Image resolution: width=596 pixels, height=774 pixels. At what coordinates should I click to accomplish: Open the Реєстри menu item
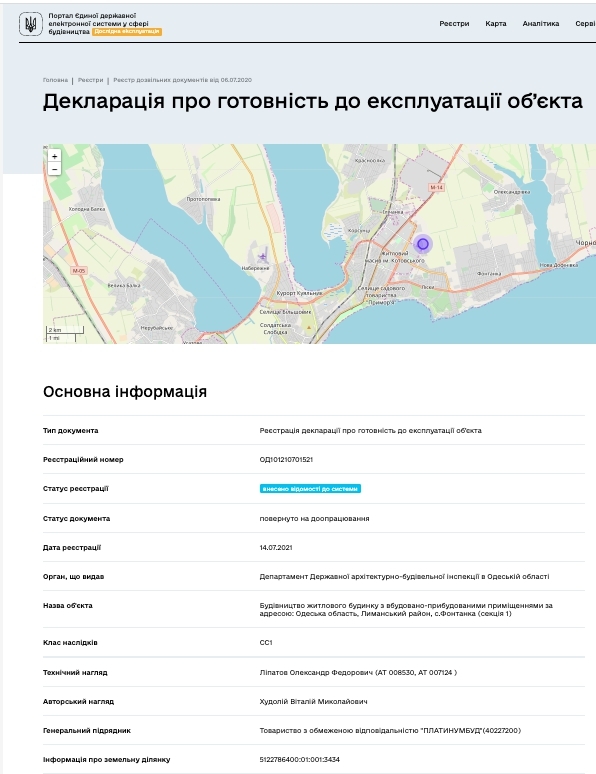pyautogui.click(x=454, y=23)
